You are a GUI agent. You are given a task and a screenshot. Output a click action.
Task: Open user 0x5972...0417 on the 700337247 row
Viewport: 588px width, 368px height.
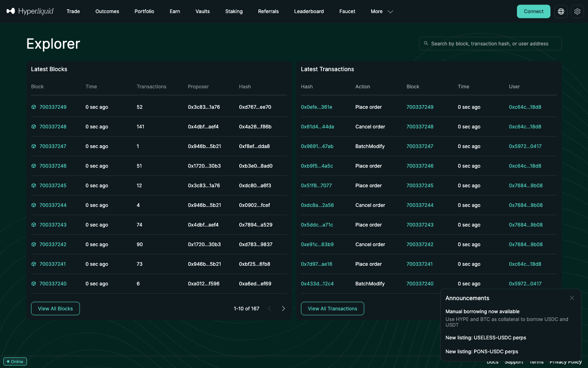[x=525, y=146]
